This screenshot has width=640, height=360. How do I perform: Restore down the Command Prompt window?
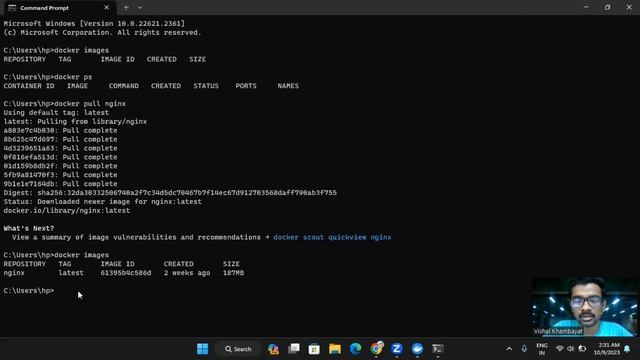tap(607, 7)
